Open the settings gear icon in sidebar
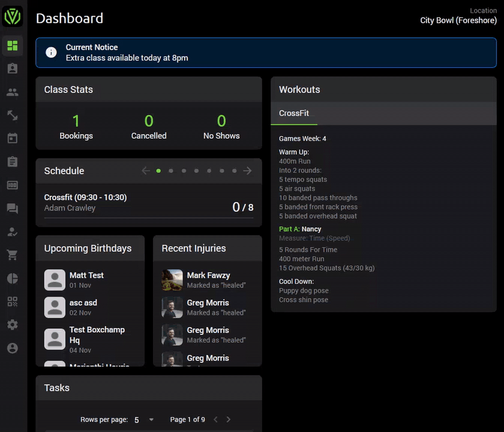The height and width of the screenshot is (432, 504). pyautogui.click(x=12, y=325)
